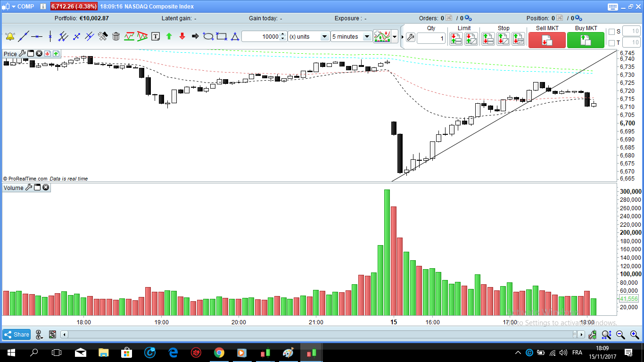Insert a green up arrow marker
Viewport: 644px width, 362px height.
pos(169,36)
